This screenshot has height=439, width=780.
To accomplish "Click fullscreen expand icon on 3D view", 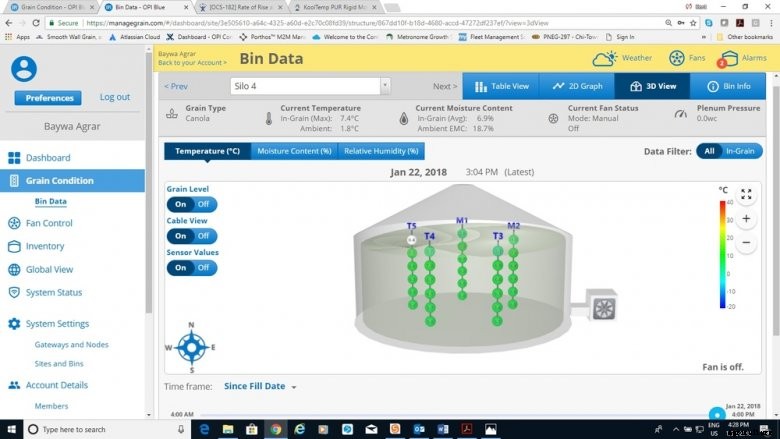I will coord(746,195).
